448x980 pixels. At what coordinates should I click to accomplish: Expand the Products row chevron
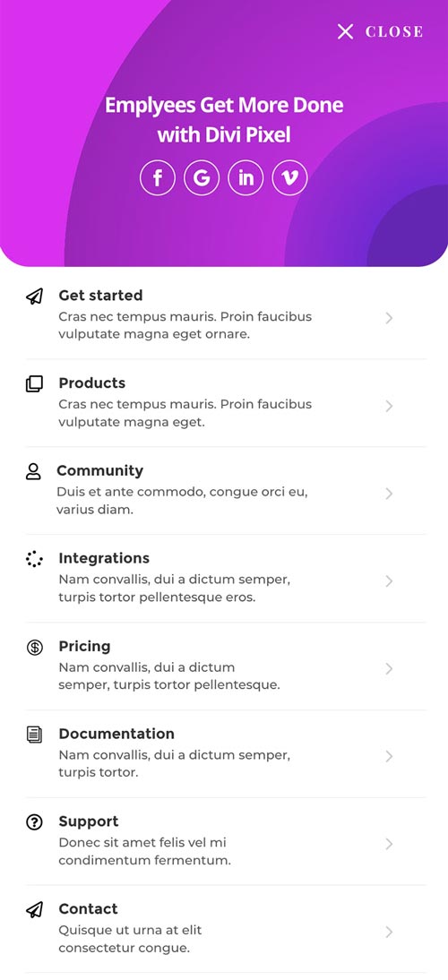[x=389, y=407]
